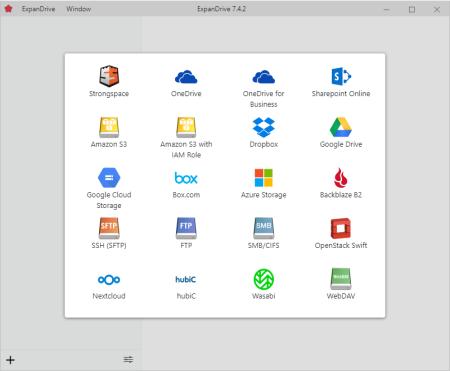Select the Strongspace storage icon
Screen dimensions: 450x371
pyautogui.click(x=109, y=76)
